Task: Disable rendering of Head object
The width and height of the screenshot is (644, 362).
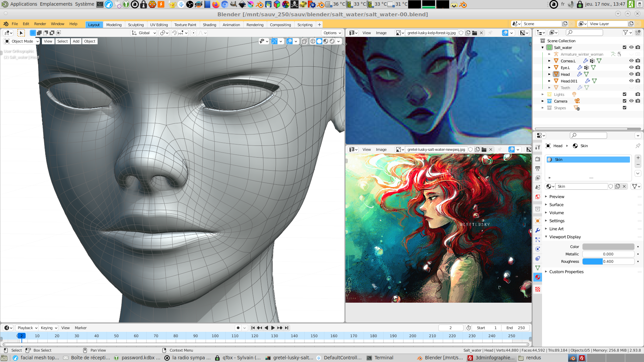Action: (638, 74)
